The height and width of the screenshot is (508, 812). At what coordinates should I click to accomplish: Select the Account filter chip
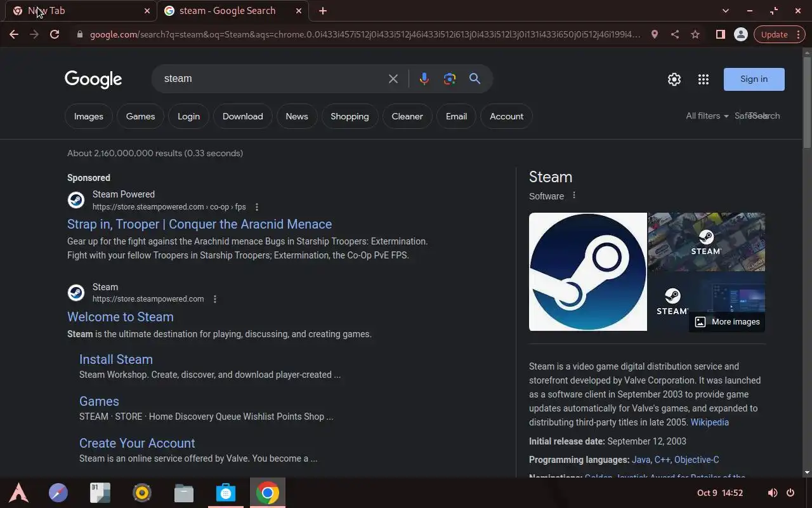point(506,116)
